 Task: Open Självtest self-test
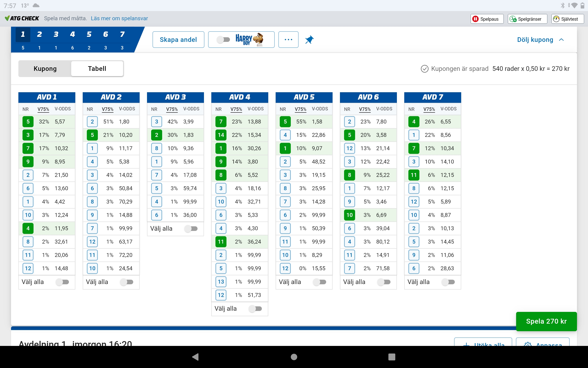[567, 19]
